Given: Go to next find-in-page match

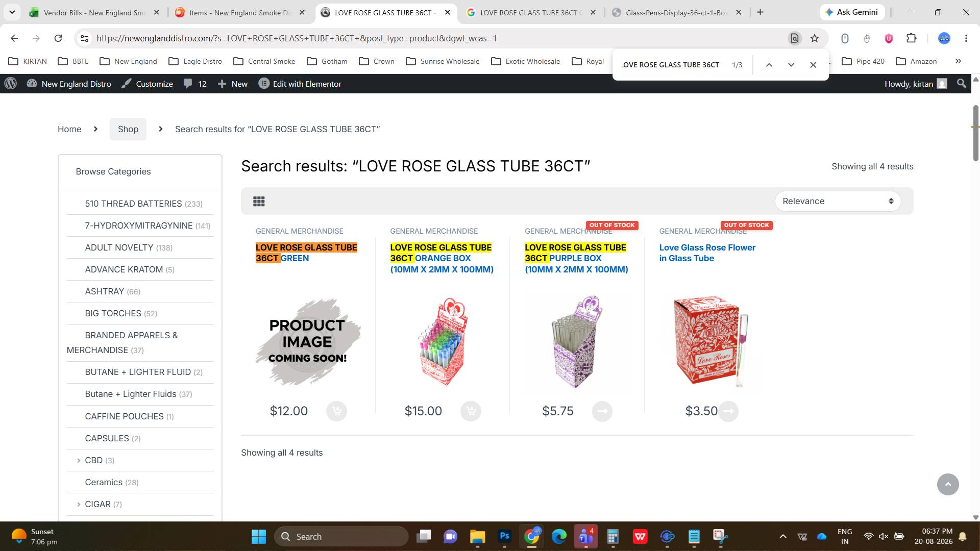Looking at the screenshot, I should [791, 65].
